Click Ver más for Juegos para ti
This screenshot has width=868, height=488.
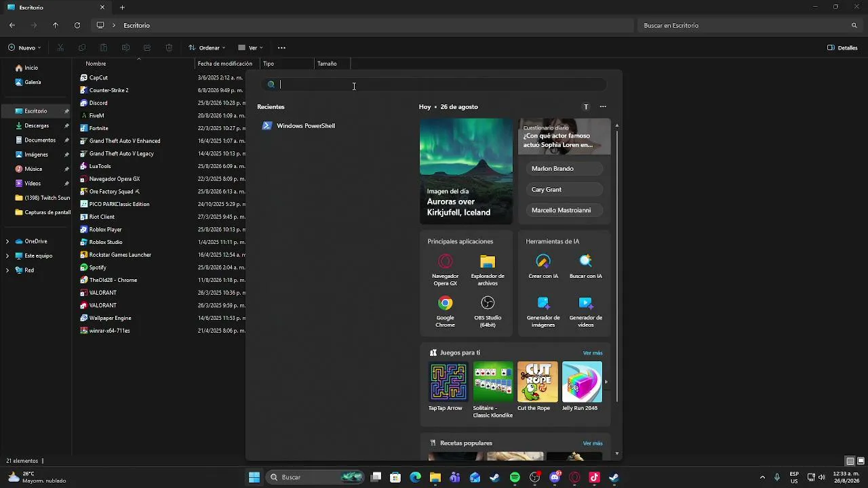pyautogui.click(x=593, y=353)
